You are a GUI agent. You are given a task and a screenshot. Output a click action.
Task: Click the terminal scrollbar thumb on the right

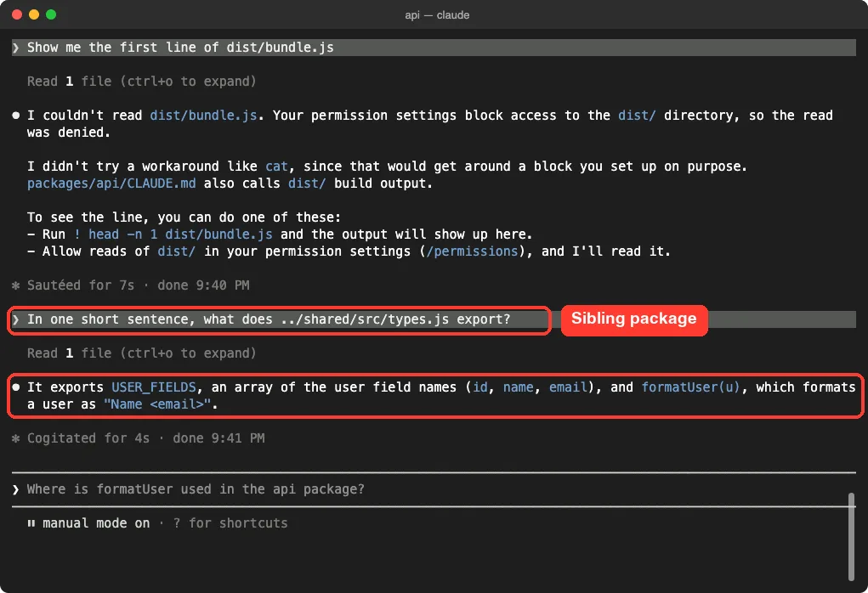[851, 537]
